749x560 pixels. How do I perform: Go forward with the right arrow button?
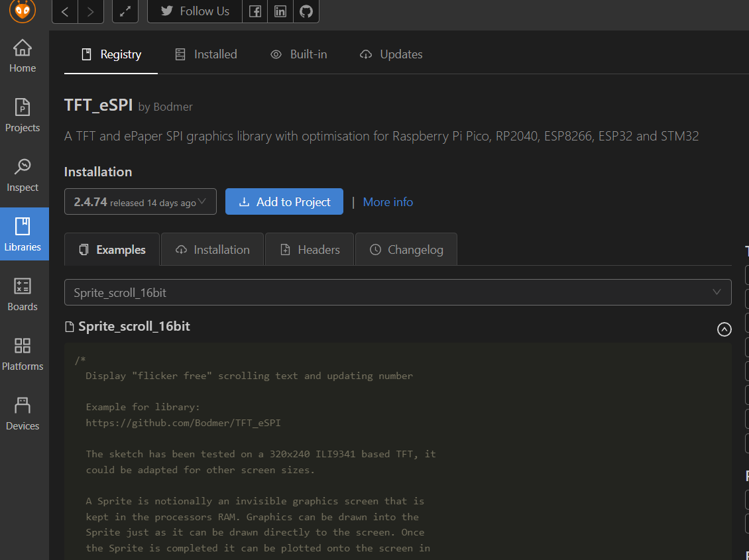91,11
